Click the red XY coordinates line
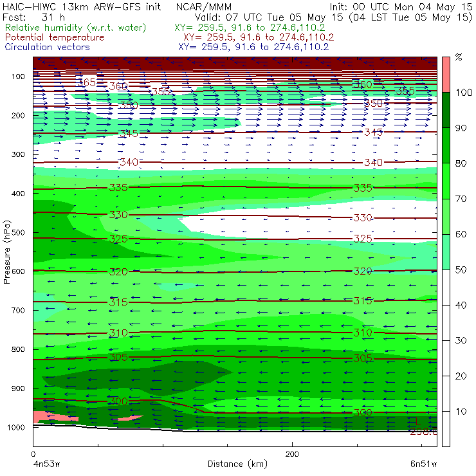This screenshot has width=476, height=476. 259,37
